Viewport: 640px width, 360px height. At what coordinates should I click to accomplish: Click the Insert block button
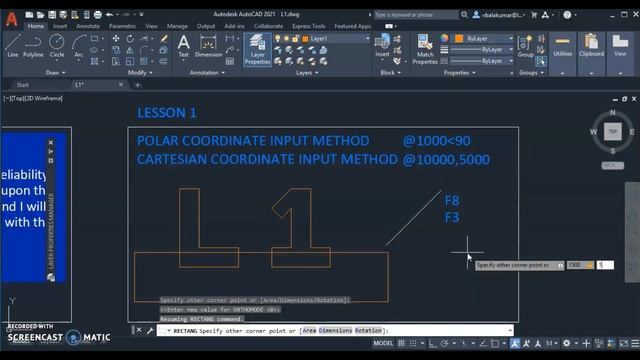(x=382, y=46)
